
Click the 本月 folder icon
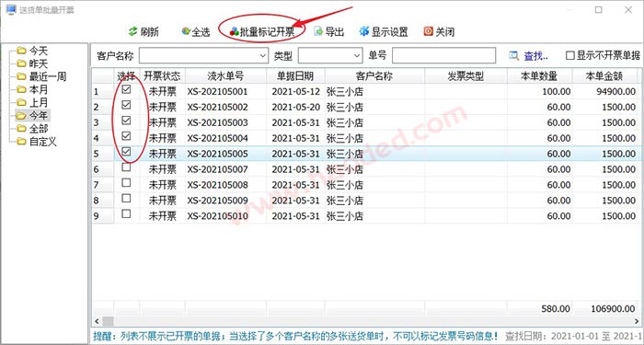pos(21,89)
